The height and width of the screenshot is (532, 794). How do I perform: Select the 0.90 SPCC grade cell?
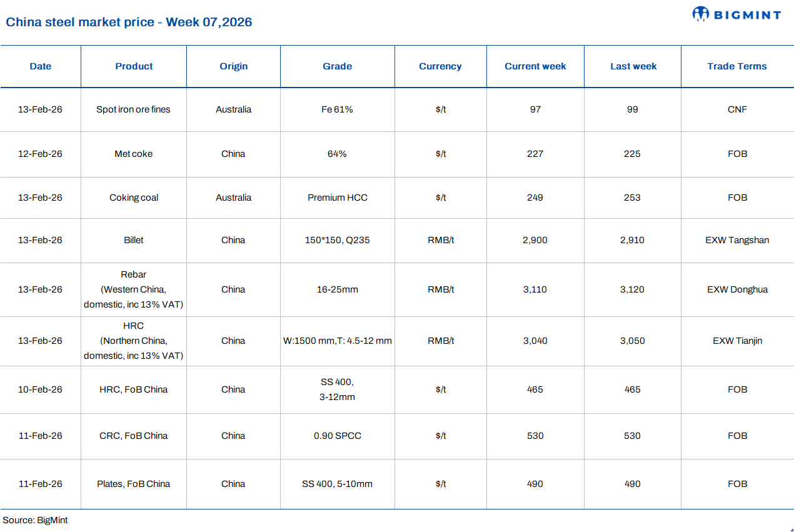coord(337,436)
